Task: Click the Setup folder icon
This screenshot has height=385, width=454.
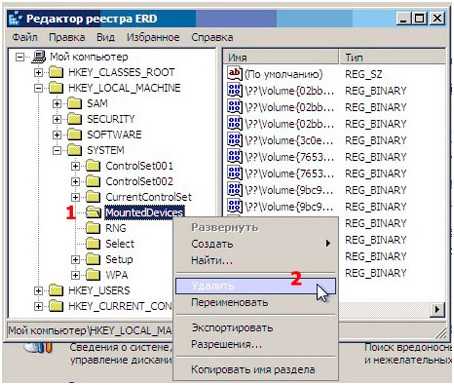Action: [93, 259]
